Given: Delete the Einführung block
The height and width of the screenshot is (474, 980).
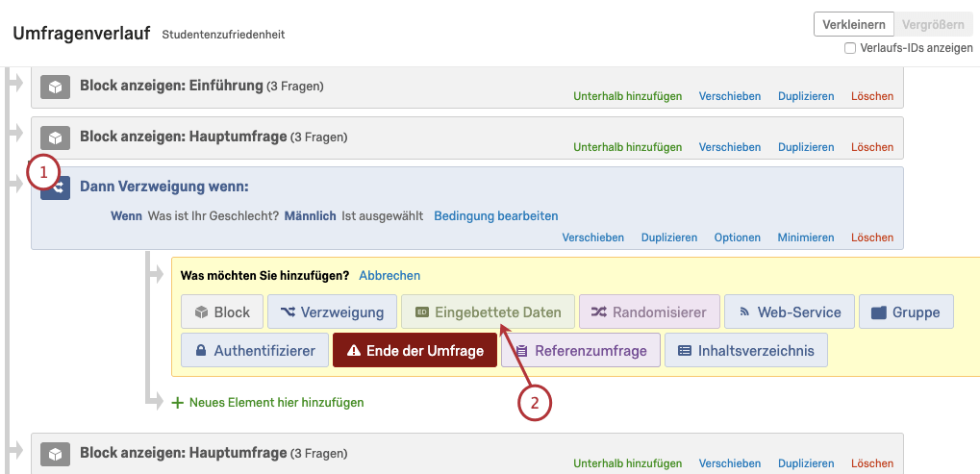Looking at the screenshot, I should (872, 96).
